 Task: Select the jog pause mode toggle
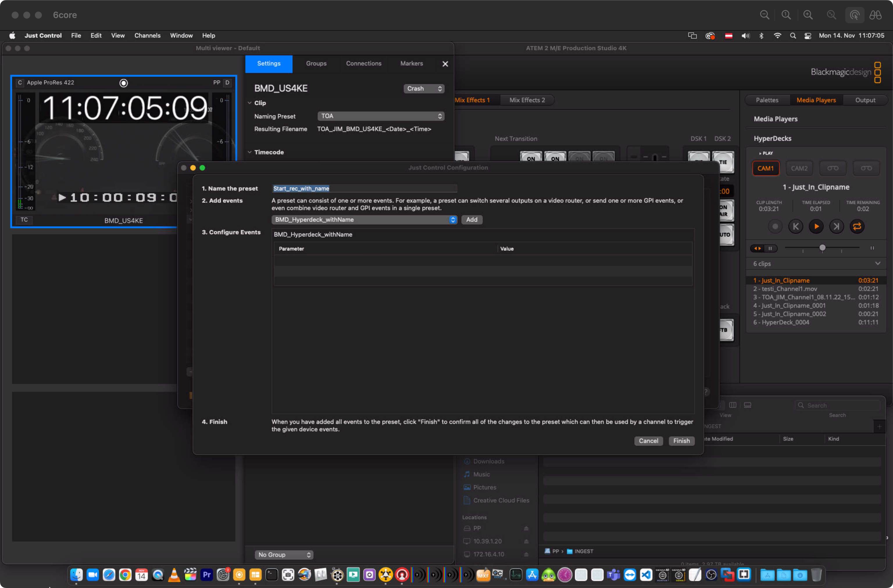coord(770,248)
